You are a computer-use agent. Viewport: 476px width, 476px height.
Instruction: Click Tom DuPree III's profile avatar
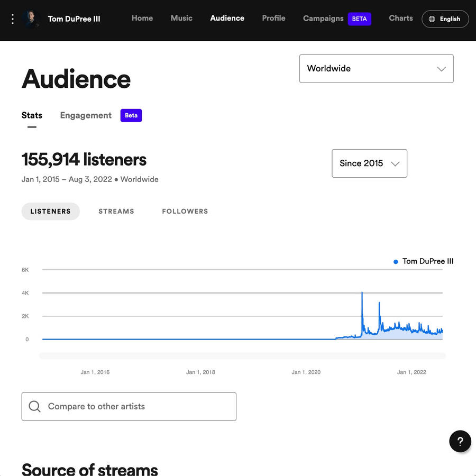click(x=31, y=19)
